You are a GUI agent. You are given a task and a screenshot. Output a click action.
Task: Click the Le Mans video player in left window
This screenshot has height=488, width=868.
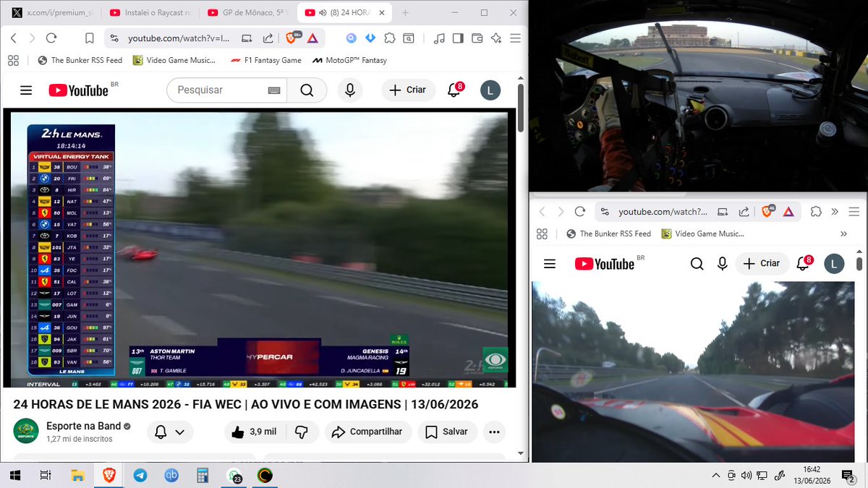(259, 249)
